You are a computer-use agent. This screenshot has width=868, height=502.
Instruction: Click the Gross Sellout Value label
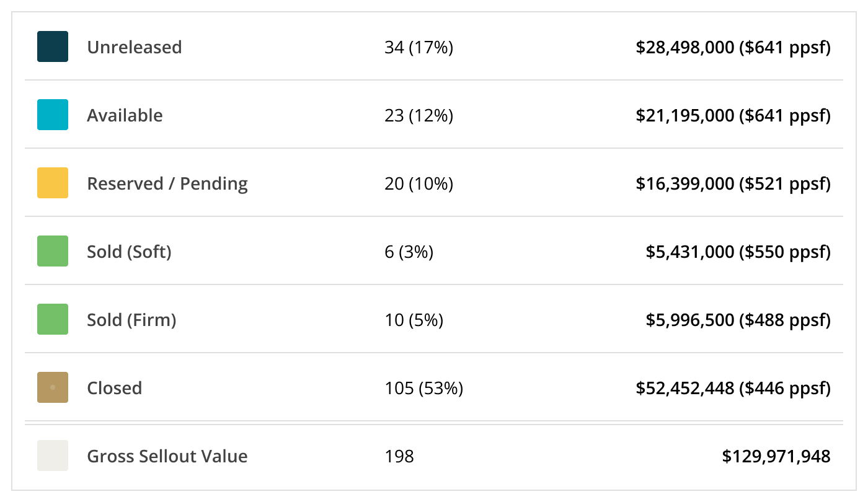167,456
